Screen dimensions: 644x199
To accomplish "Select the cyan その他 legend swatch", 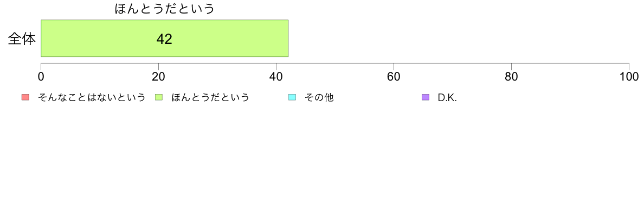I will pyautogui.click(x=292, y=97).
